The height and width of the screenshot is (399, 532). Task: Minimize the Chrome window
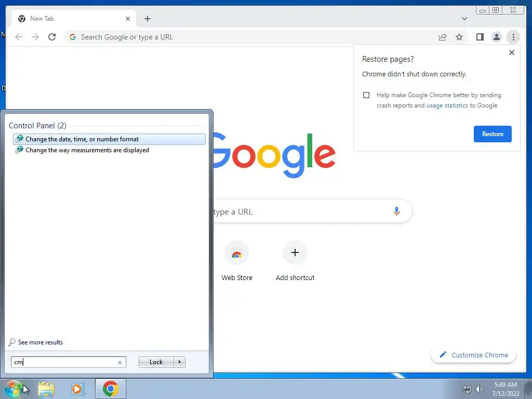[483, 10]
